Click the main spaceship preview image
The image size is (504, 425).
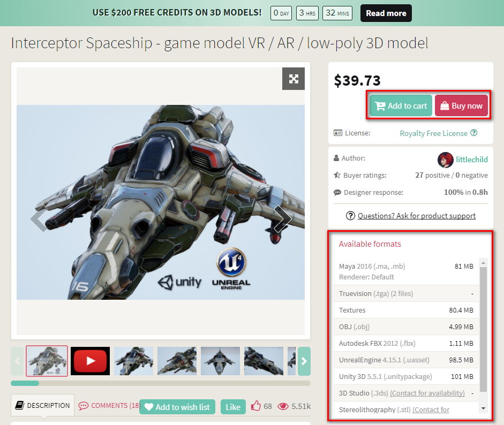pos(160,202)
